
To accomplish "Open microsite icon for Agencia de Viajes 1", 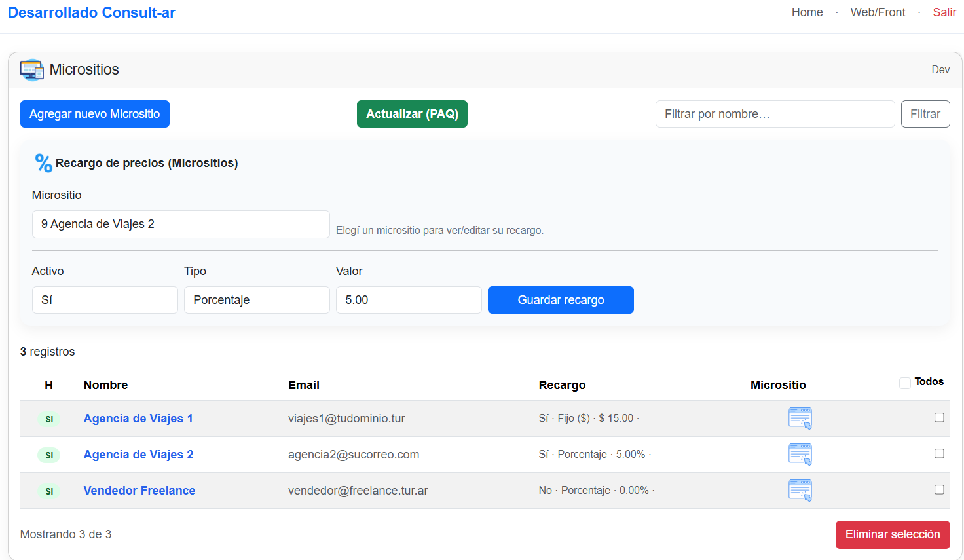I will click(x=800, y=418).
